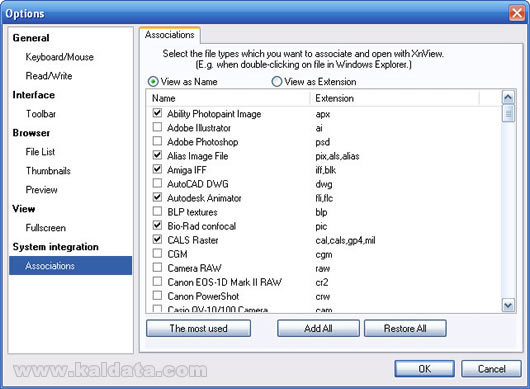The height and width of the screenshot is (389, 530).
Task: Select the 'raw' extension text
Action: 322,269
